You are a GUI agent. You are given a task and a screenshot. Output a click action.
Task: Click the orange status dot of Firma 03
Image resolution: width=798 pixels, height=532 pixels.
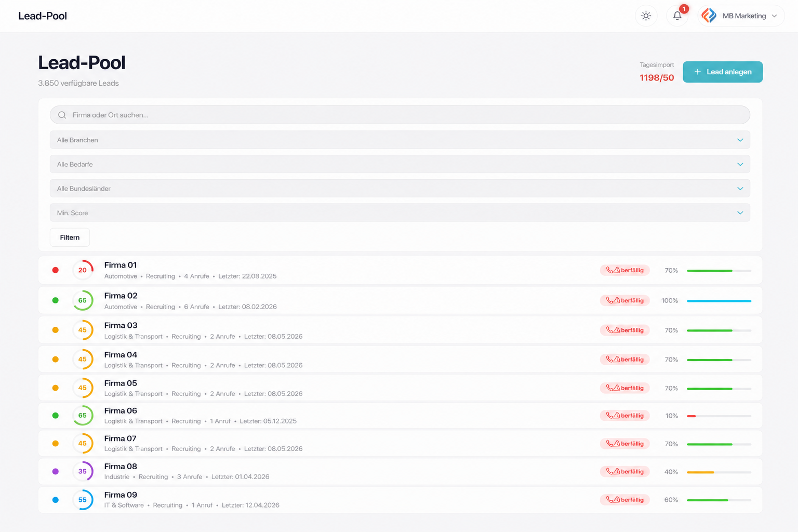[x=56, y=330]
